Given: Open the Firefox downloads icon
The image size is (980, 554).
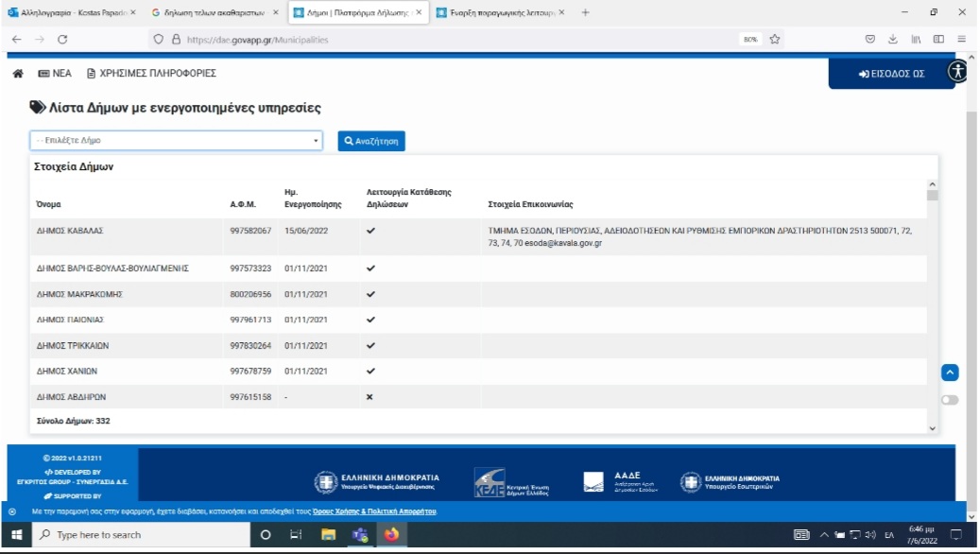Looking at the screenshot, I should 893,39.
